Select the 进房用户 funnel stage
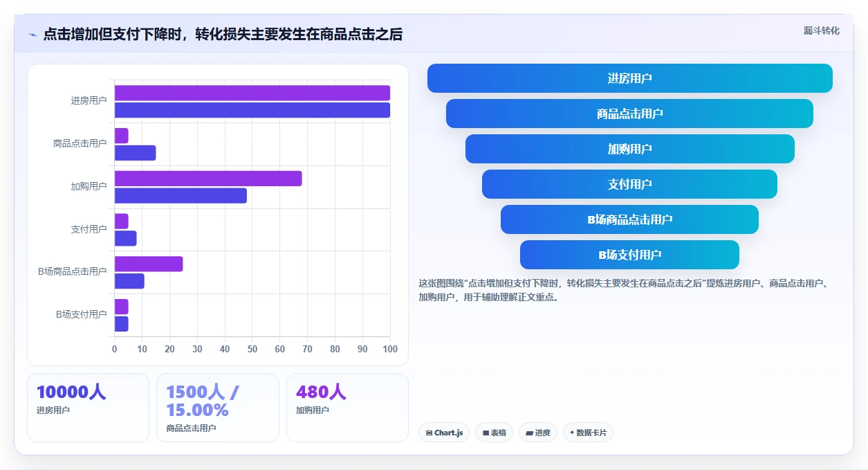The height and width of the screenshot is (470, 868). pos(629,78)
